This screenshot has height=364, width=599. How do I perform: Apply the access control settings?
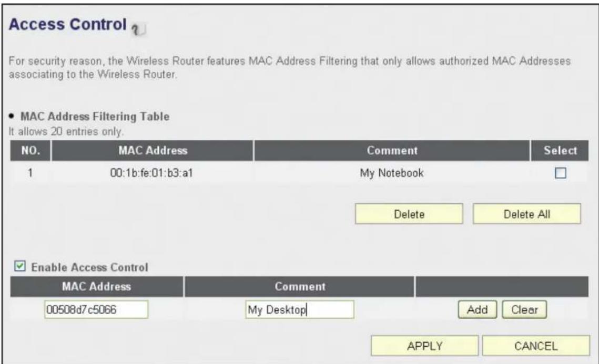pos(424,346)
